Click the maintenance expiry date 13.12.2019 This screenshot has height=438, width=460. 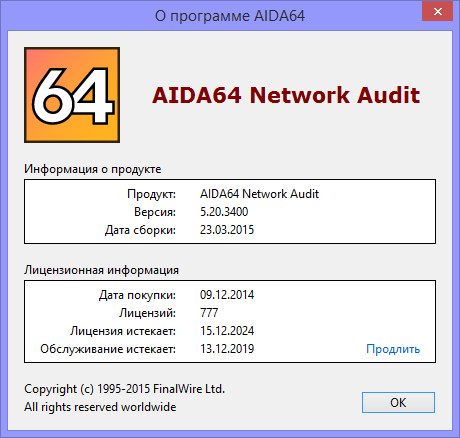click(x=227, y=349)
